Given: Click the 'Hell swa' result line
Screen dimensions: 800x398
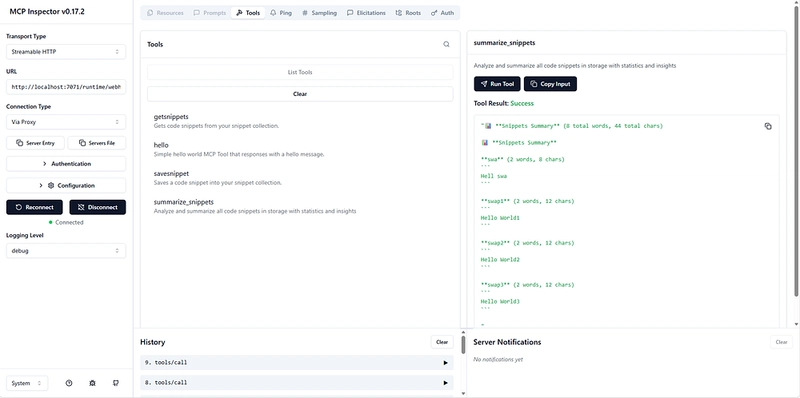Looking at the screenshot, I should (494, 176).
